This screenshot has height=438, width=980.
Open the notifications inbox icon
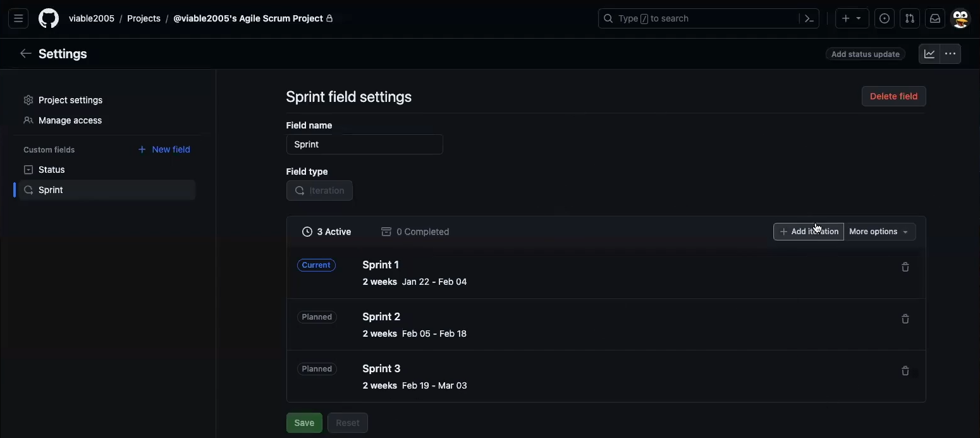[935, 18]
